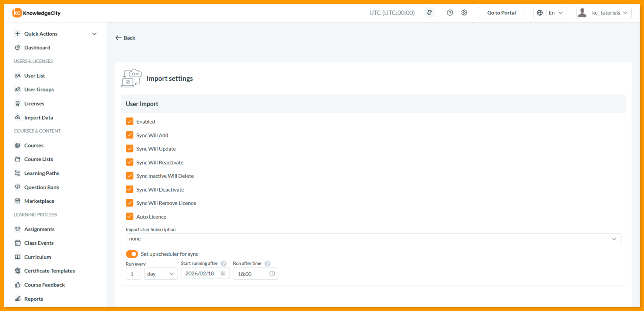Open User List in sidebar
The width and height of the screenshot is (644, 311).
(35, 76)
